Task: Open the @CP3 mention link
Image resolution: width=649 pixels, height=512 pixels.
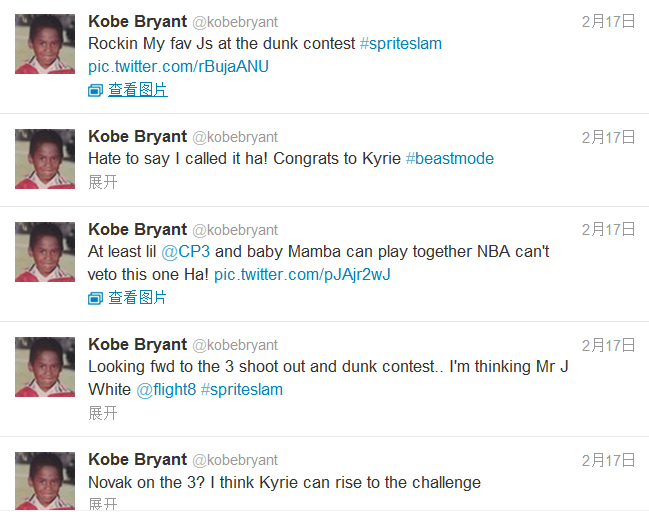Action: pyautogui.click(x=186, y=251)
